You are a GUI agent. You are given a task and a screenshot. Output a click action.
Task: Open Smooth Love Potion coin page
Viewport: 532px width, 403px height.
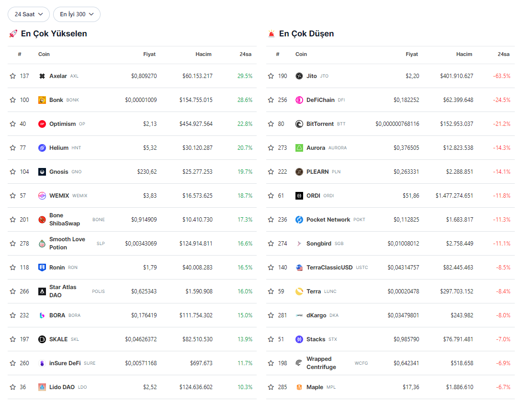67,243
